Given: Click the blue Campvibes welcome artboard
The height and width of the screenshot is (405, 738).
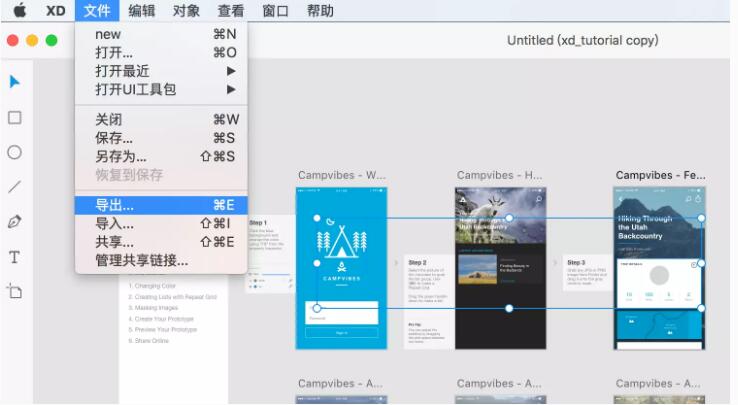Looking at the screenshot, I should click(x=341, y=268).
